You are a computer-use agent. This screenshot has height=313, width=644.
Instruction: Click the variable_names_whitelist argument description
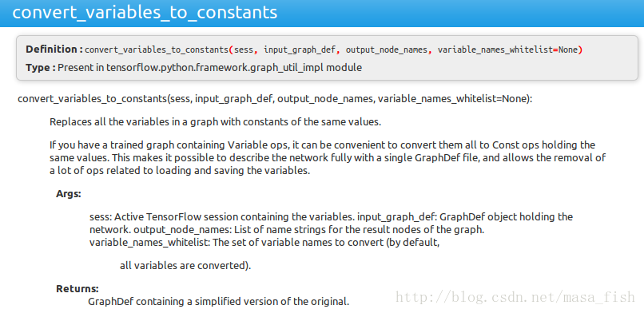pos(264,243)
